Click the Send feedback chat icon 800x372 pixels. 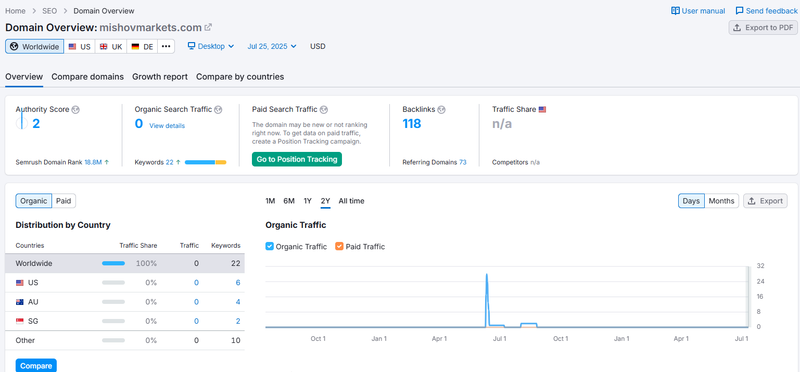pyautogui.click(x=739, y=11)
